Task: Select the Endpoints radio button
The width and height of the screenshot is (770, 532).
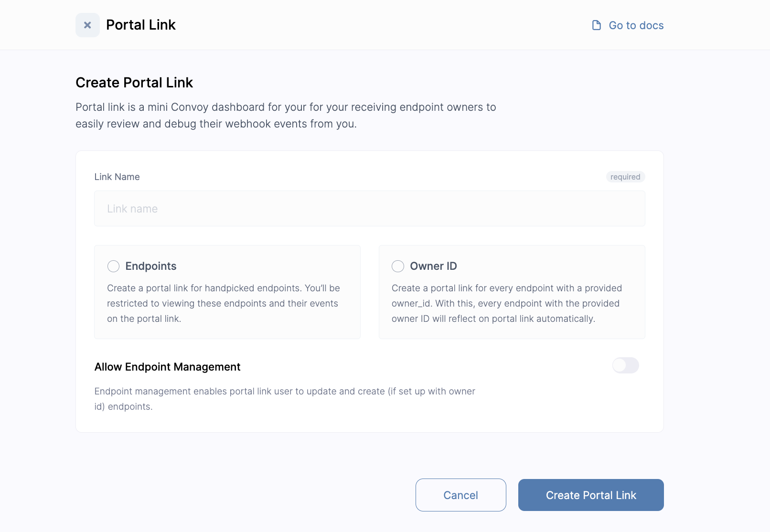Action: click(113, 266)
